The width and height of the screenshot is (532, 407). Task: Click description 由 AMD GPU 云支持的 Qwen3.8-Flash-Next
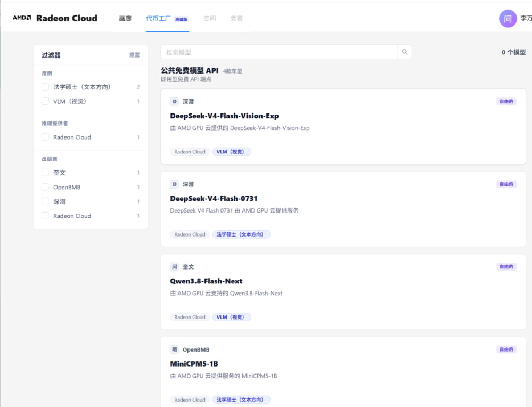tap(226, 294)
